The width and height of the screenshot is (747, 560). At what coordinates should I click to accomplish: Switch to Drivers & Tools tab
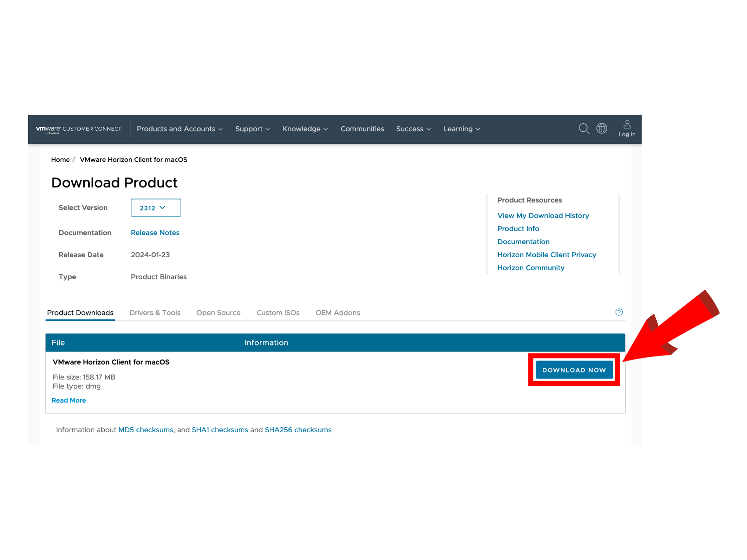(155, 313)
